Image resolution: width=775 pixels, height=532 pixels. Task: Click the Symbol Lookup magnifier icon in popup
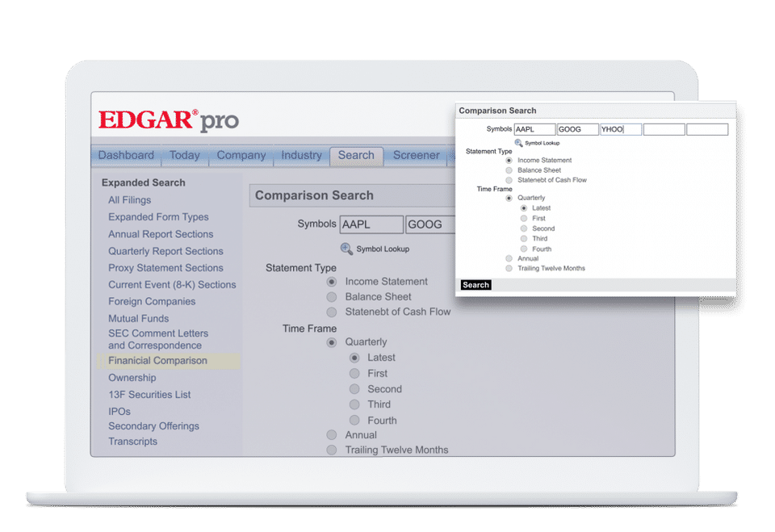pyautogui.click(x=518, y=143)
